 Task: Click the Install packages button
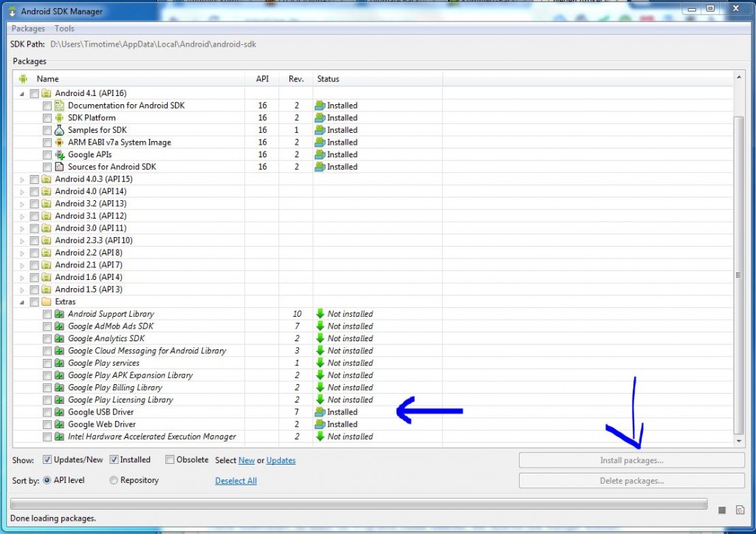pyautogui.click(x=632, y=460)
